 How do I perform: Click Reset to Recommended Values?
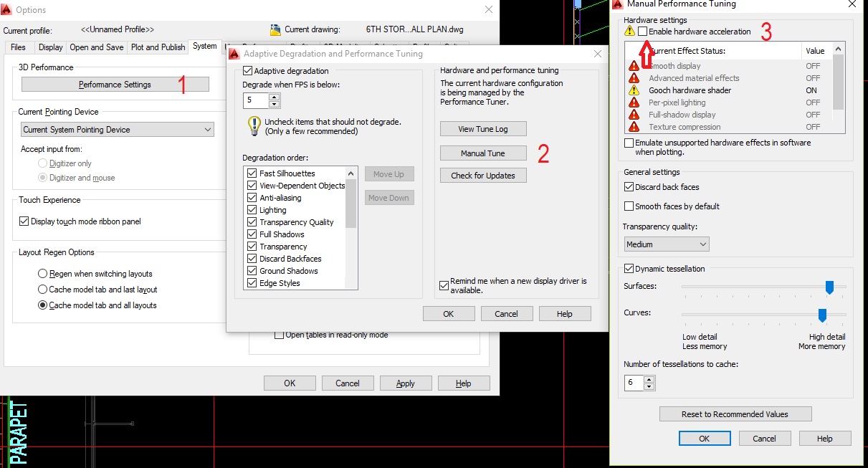pyautogui.click(x=735, y=414)
